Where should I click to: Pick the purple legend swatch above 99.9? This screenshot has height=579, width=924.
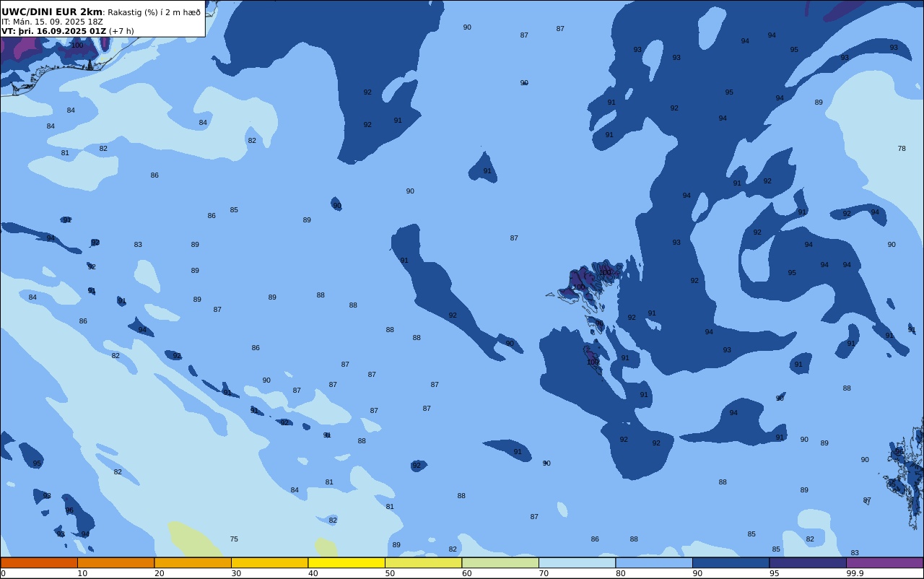tap(885, 562)
